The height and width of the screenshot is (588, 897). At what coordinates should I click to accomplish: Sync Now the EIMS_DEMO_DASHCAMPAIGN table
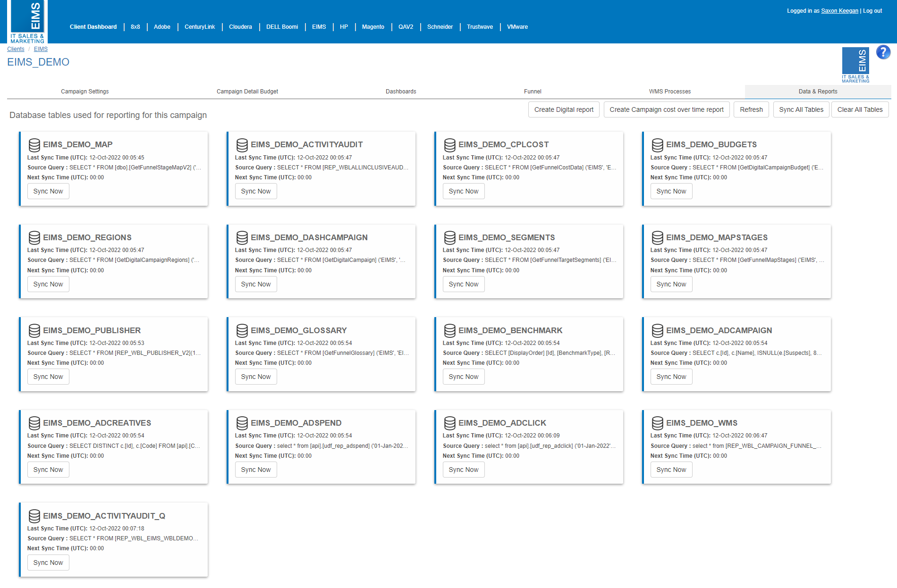(x=256, y=284)
